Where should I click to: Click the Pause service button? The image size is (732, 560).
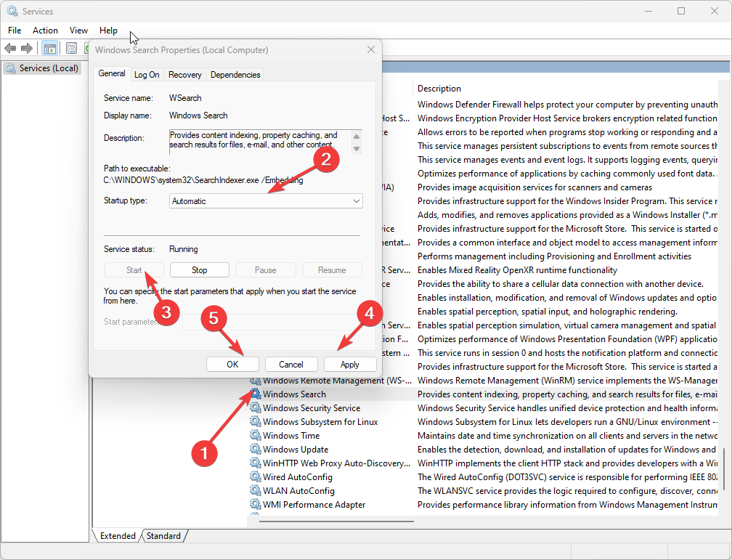[266, 270]
